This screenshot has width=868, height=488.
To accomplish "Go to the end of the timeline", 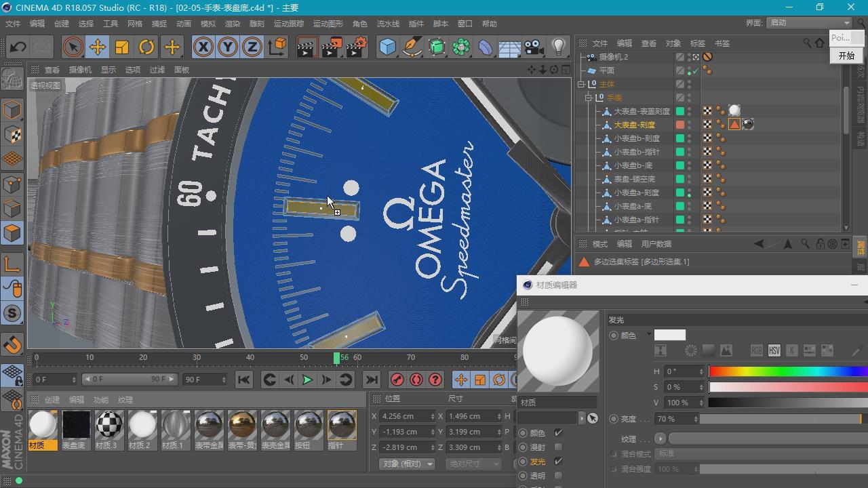I will 371,380.
